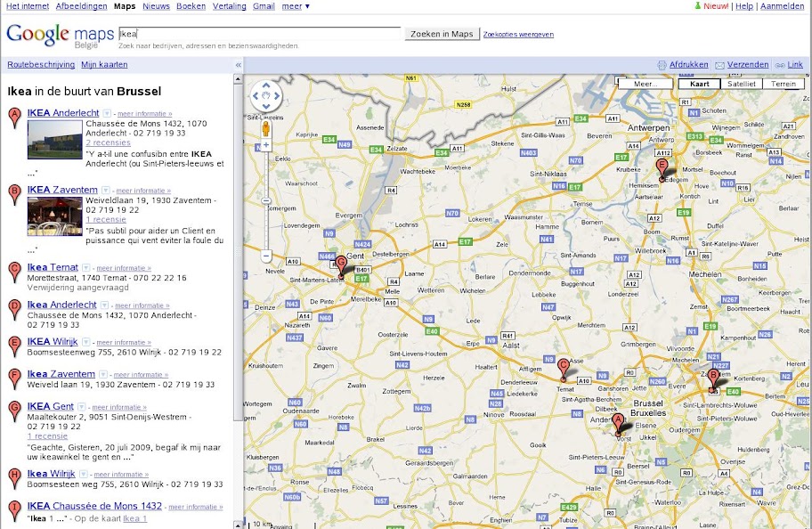Viewport: 812px width, 529px height.
Task: Click marker A icon beside IKEA Anderlecht result
Action: (14, 118)
